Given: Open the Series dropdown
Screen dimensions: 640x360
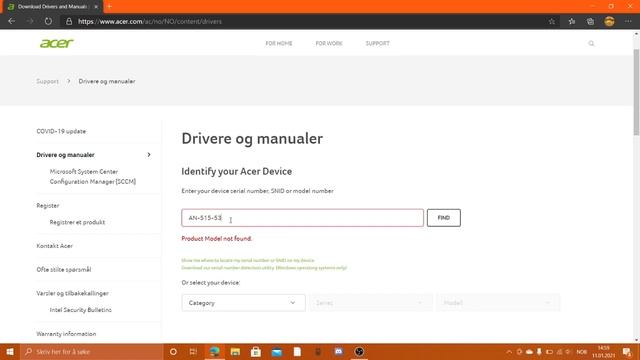Looking at the screenshot, I should click(371, 303).
